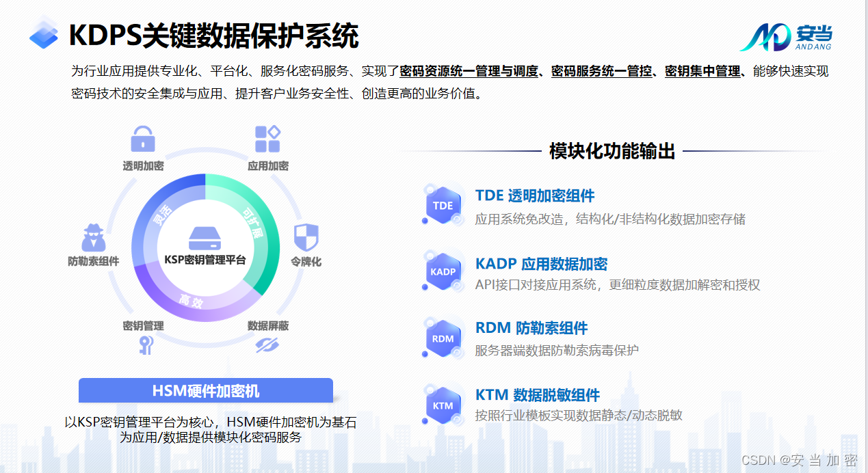The image size is (868, 473).
Task: Click the KTM 数据脱敏组件 heading
Action: (x=538, y=395)
